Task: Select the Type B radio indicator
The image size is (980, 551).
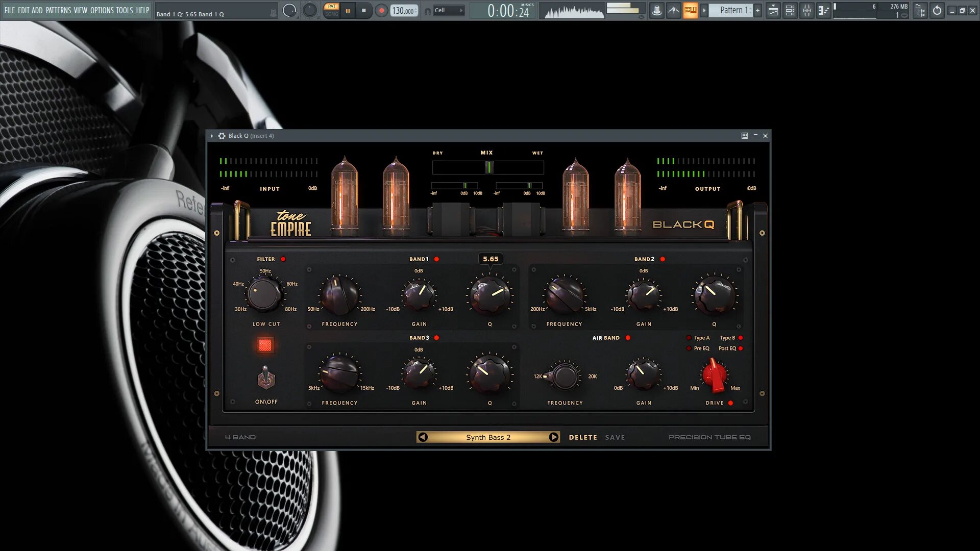Action: click(741, 338)
